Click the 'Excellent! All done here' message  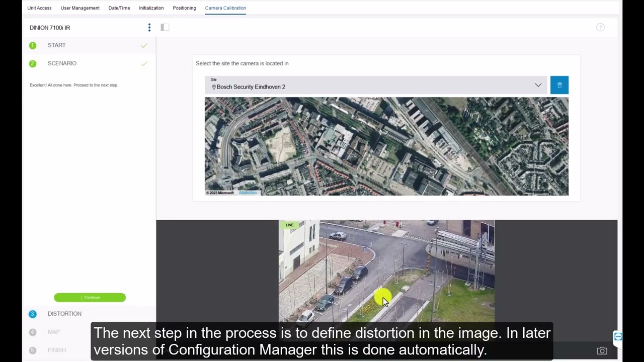pyautogui.click(x=73, y=85)
